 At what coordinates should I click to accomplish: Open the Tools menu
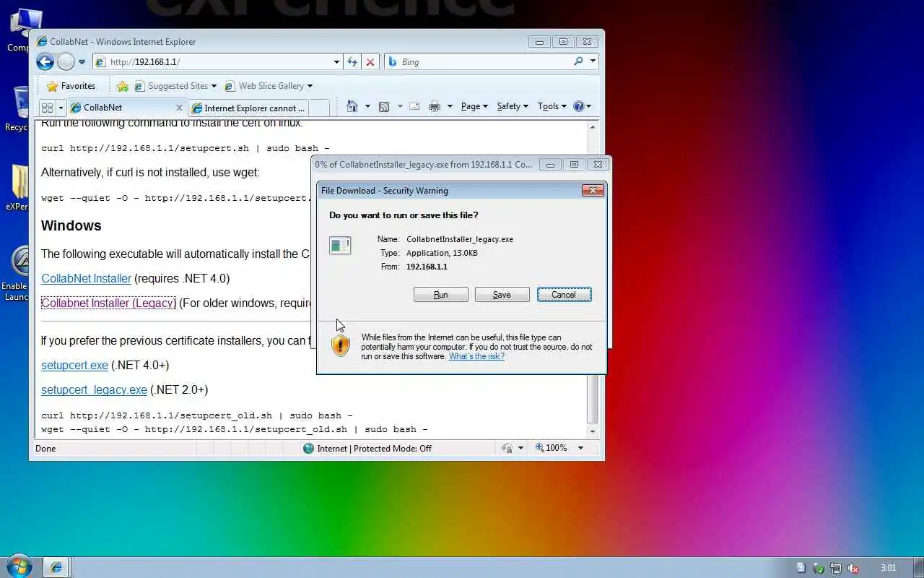[x=552, y=106]
